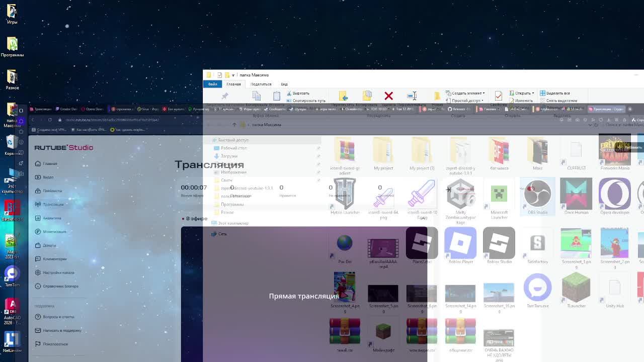Click Снять выделение in Explorer ribbon
Screen dimensions: 644x362
pos(558,100)
